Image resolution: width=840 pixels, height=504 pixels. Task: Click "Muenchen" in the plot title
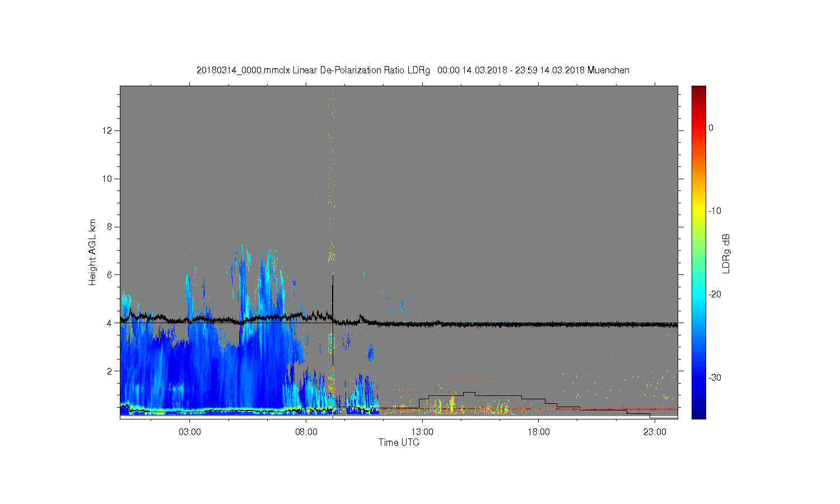608,71
